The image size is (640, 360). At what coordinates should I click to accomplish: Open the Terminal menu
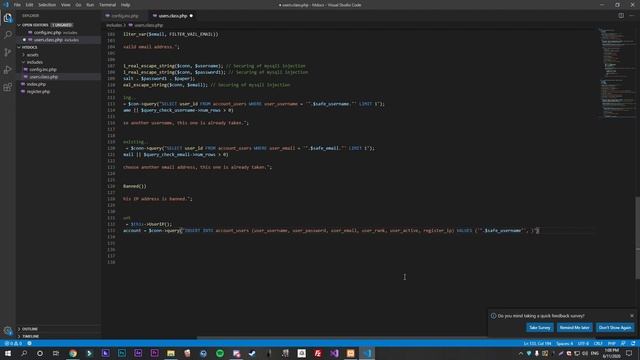pyautogui.click(x=107, y=5)
